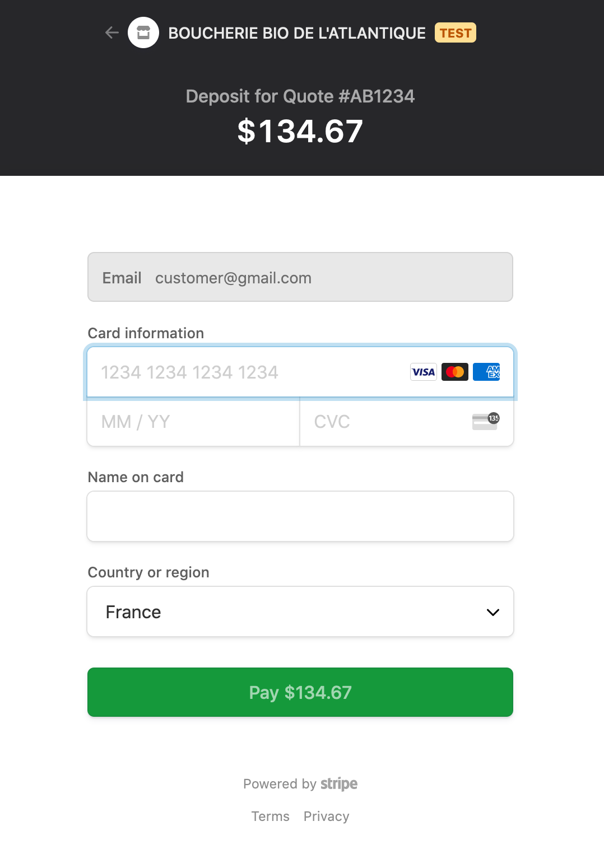
Task: Click the CVC card hint icon
Action: pyautogui.click(x=485, y=422)
